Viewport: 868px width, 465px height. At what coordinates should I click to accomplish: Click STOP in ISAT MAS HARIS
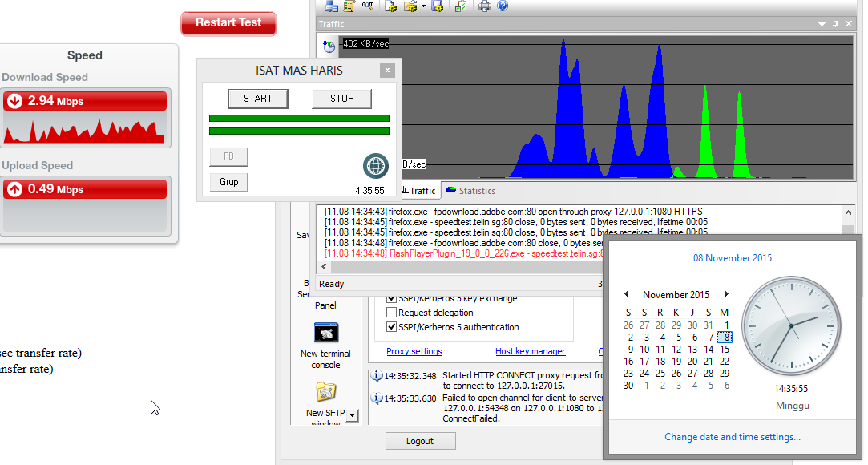(x=341, y=99)
